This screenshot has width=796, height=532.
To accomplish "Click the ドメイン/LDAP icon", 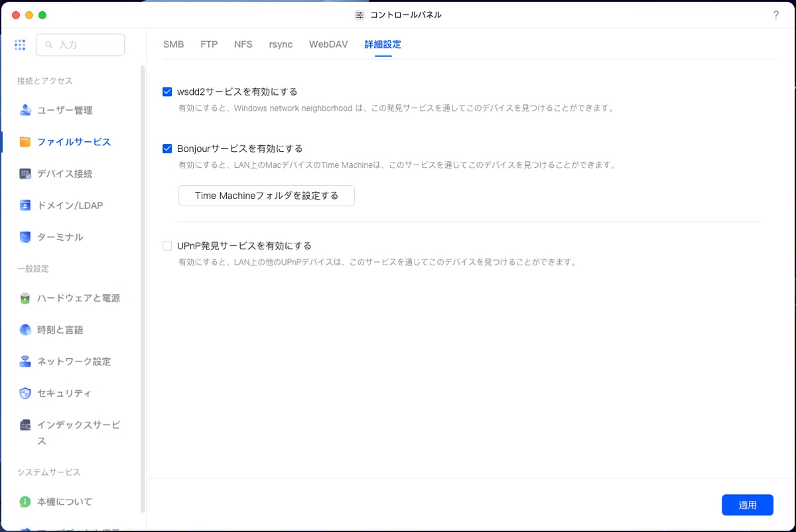I will click(25, 206).
